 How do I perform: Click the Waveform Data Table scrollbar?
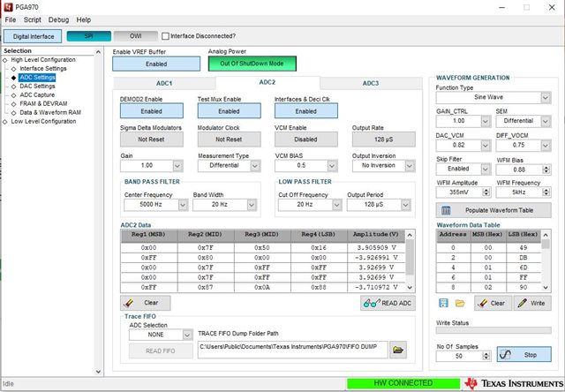pos(546,260)
